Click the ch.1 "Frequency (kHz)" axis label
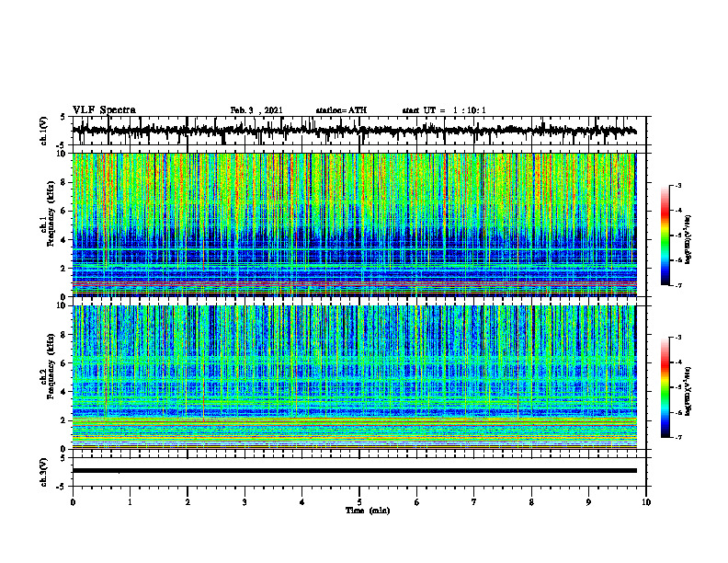This screenshot has height=563, width=728. coord(51,213)
